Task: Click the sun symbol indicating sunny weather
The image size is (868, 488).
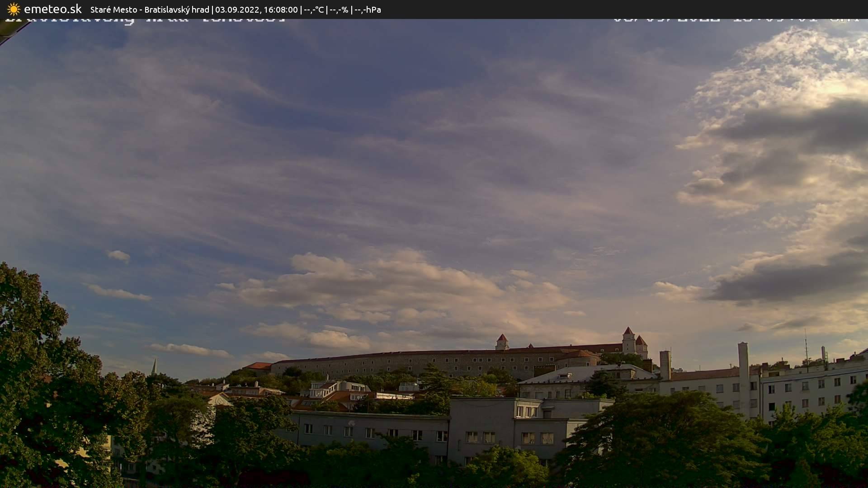Action: pyautogui.click(x=13, y=9)
